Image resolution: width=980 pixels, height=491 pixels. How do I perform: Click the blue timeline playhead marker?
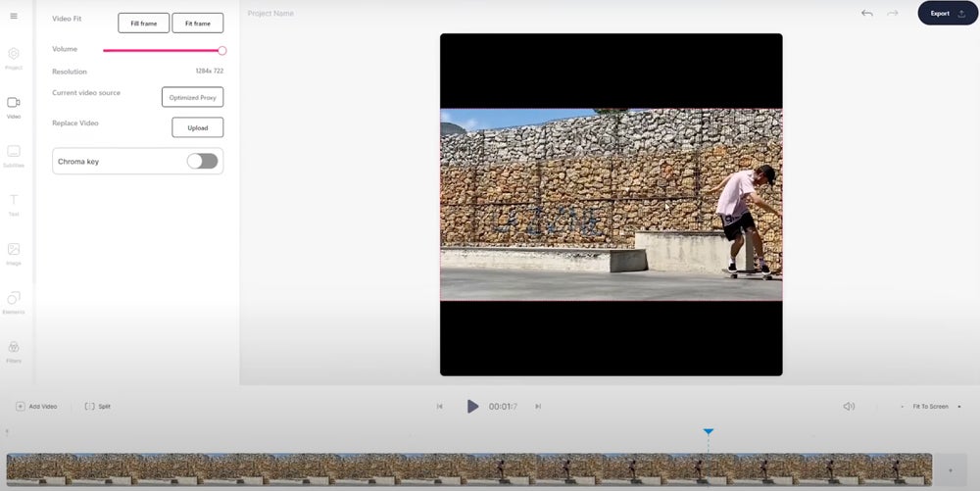[x=709, y=431]
